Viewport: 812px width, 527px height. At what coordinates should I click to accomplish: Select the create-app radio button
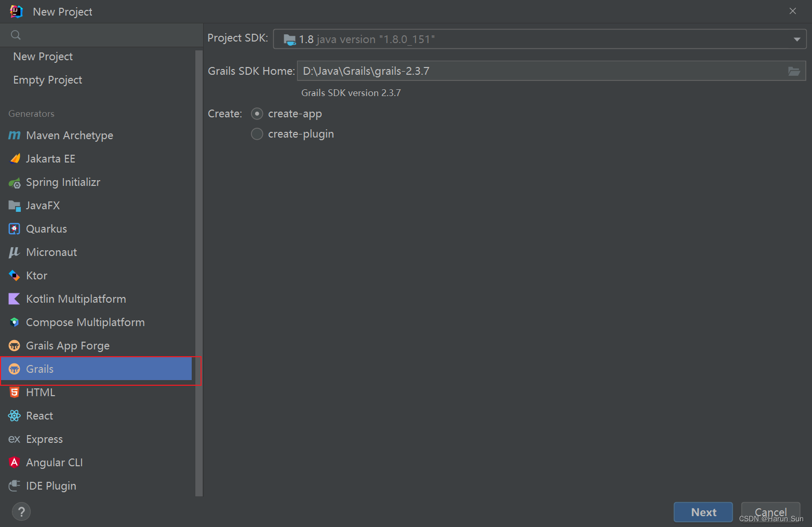(257, 114)
